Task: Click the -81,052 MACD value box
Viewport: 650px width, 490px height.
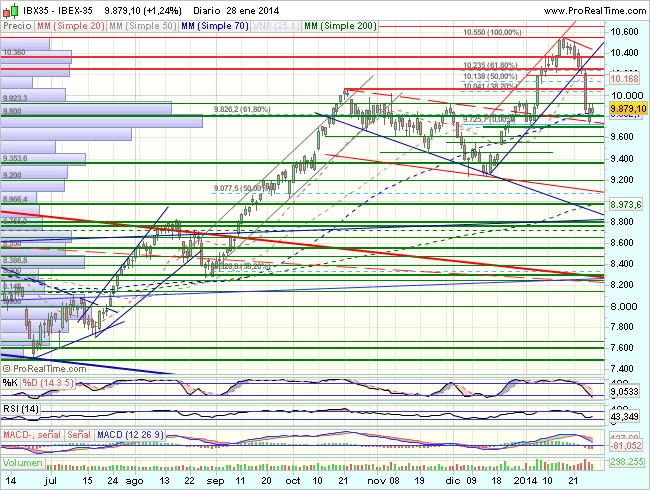Action: (x=626, y=446)
